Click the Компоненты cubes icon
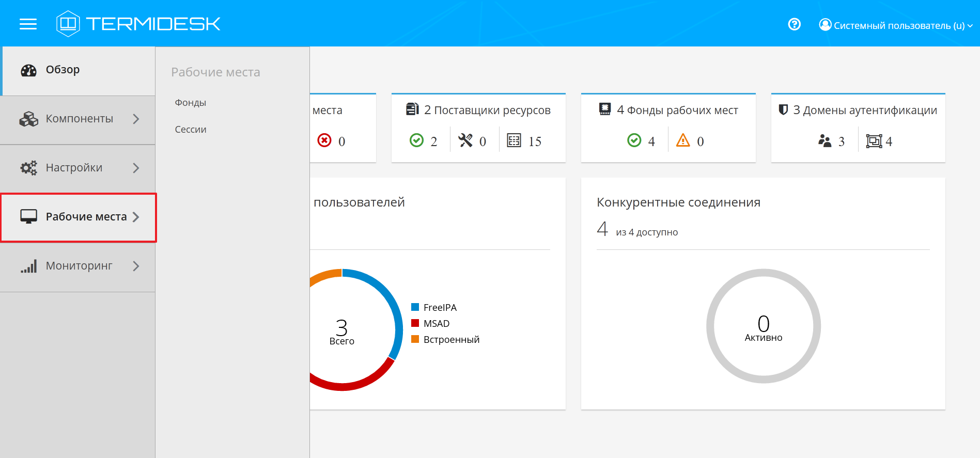Viewport: 980px width, 458px height. point(28,119)
